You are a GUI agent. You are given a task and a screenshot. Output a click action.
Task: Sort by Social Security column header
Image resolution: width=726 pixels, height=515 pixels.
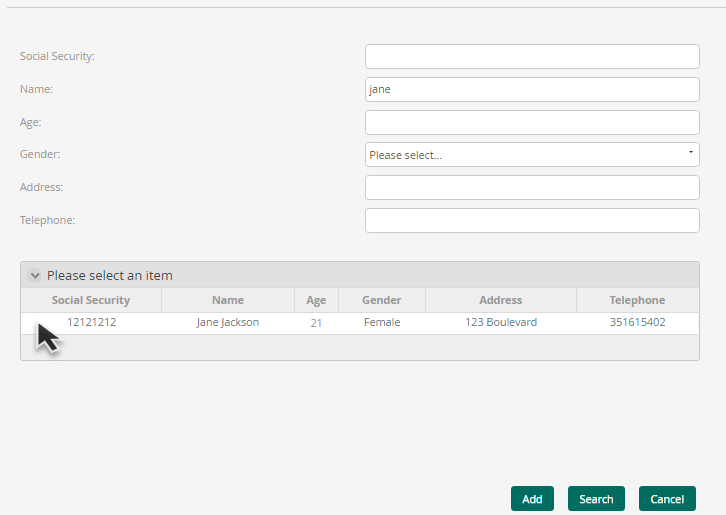[91, 300]
